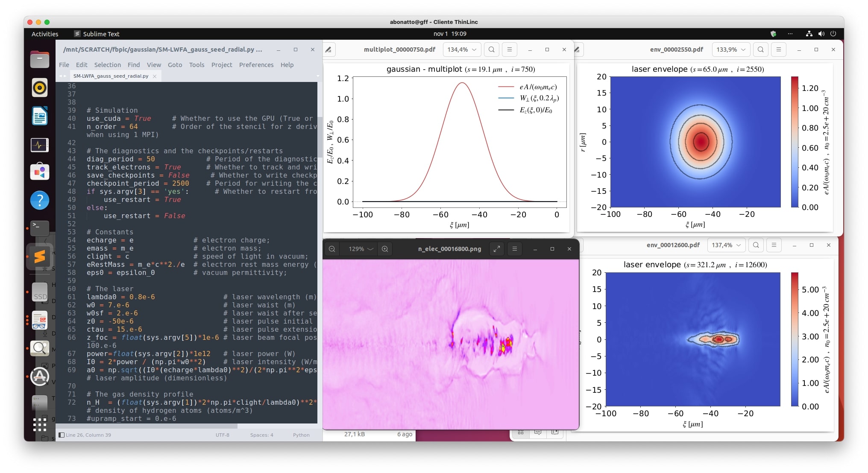Open the Files manager from the dock
This screenshot has width=868, height=473.
coord(40,59)
